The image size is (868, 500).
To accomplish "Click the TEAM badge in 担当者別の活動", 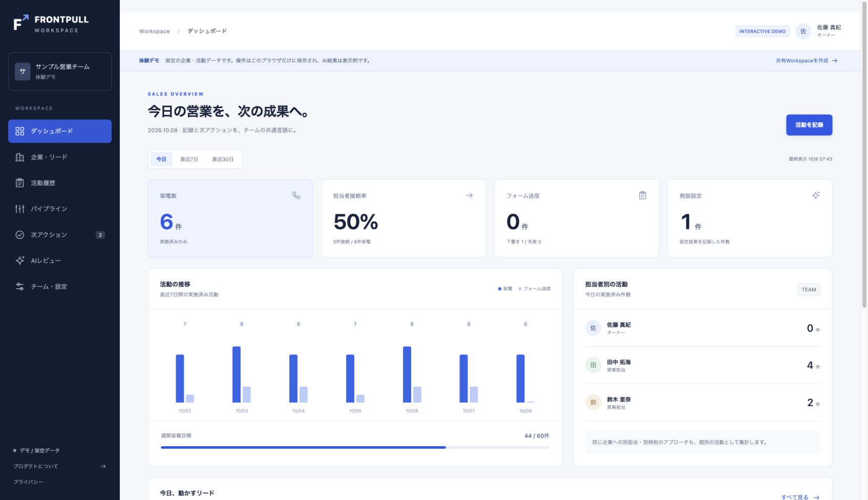I will pyautogui.click(x=809, y=289).
